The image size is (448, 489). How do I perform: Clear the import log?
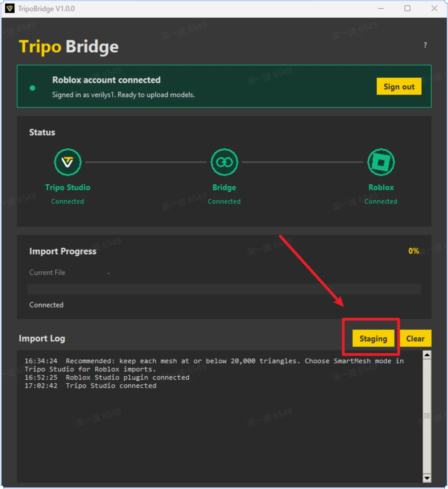pyautogui.click(x=415, y=339)
